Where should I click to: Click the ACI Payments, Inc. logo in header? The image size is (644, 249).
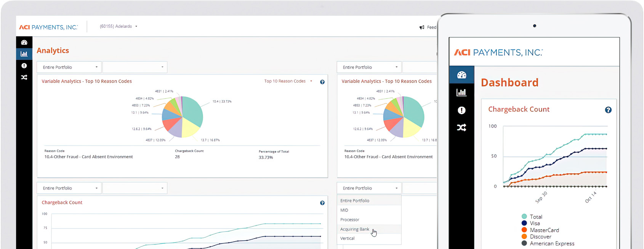click(x=48, y=27)
